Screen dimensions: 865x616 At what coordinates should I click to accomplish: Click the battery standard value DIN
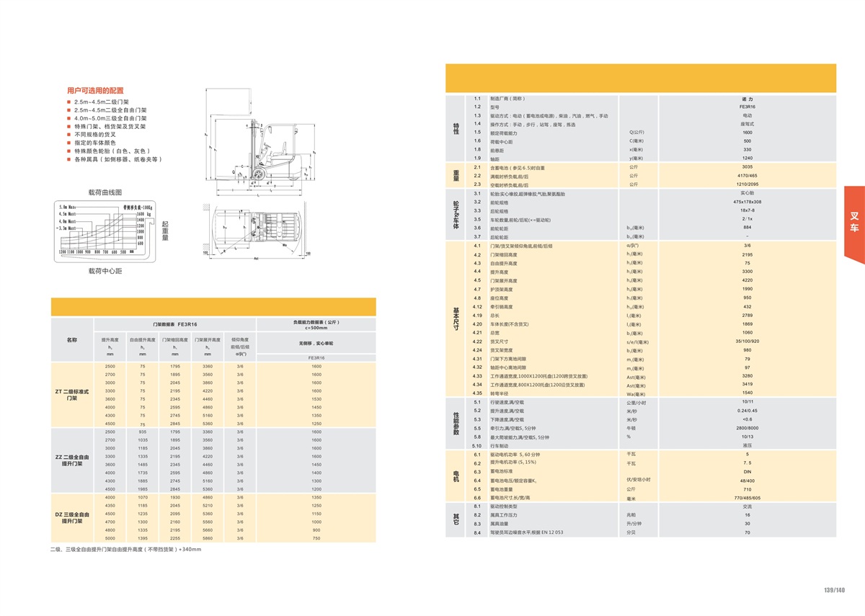pyautogui.click(x=747, y=472)
